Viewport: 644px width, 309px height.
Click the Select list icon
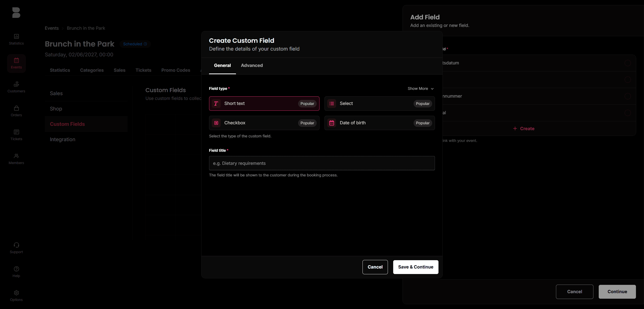point(332,103)
